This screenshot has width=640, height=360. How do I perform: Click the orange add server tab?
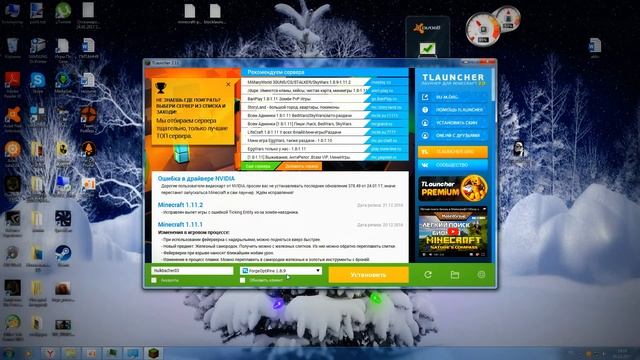(x=301, y=166)
